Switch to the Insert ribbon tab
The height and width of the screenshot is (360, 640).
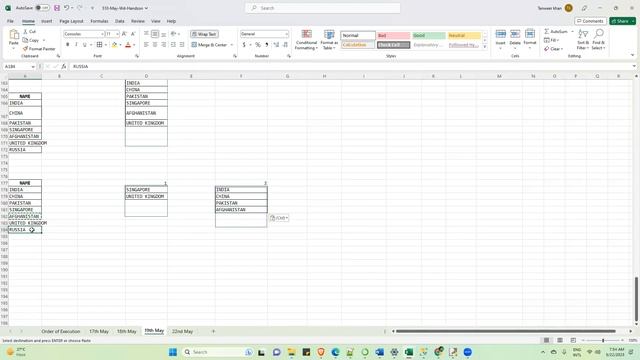pyautogui.click(x=47, y=21)
